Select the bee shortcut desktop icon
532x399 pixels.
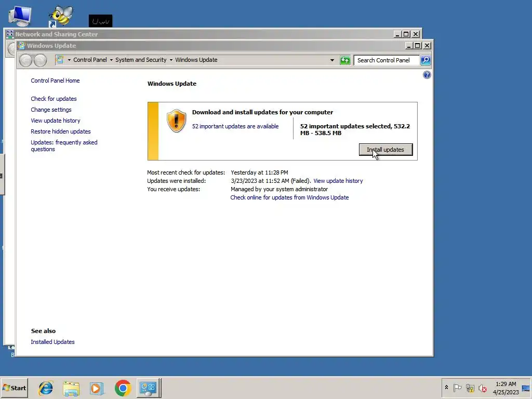point(61,16)
